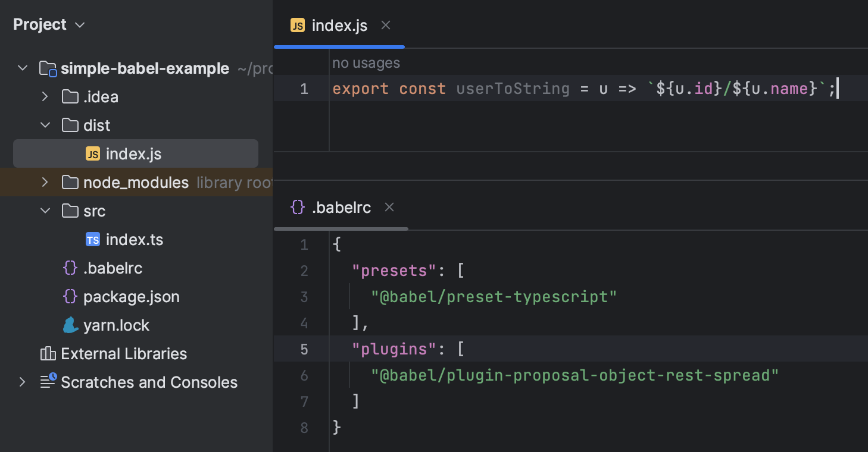Click the 'no usages' inlay hint
The image size is (868, 452).
[x=366, y=62]
